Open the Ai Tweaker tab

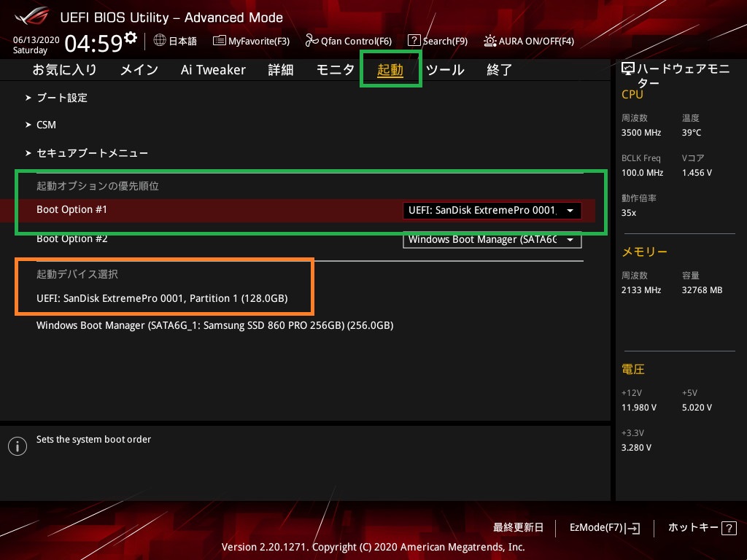point(213,70)
